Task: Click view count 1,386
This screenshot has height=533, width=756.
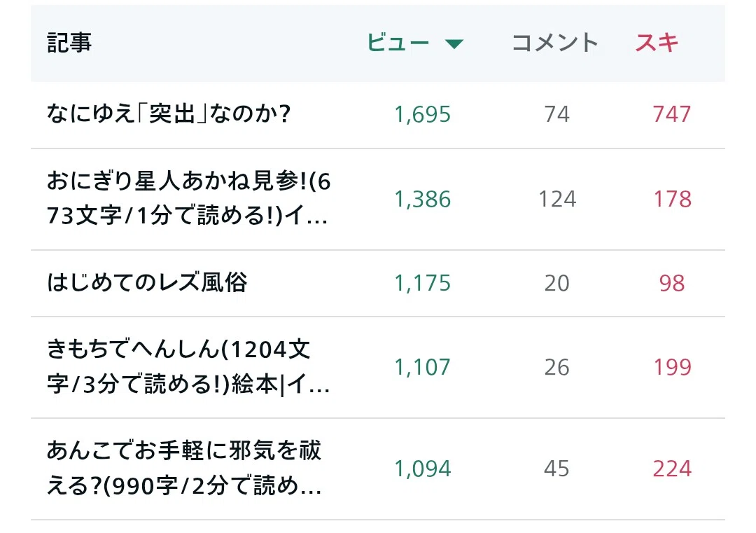Action: pos(422,199)
